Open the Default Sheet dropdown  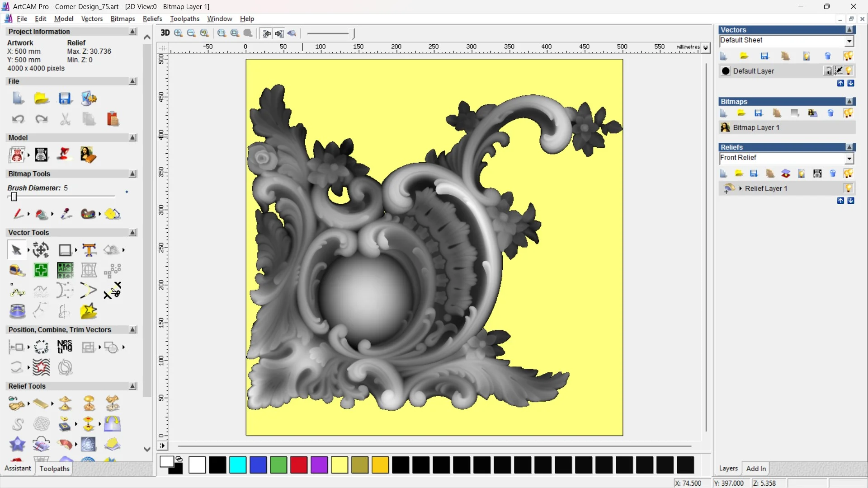click(x=849, y=41)
